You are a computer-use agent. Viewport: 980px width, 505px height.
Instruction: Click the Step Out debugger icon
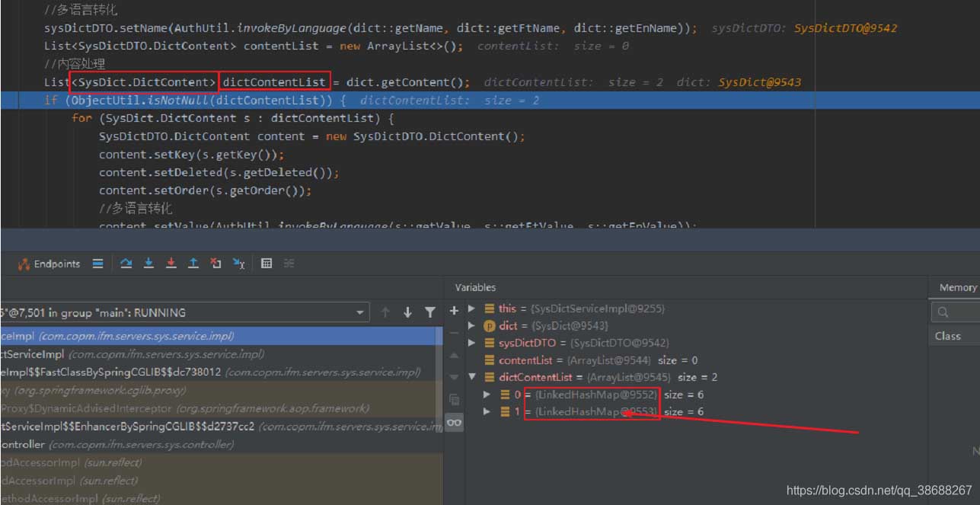click(x=193, y=264)
